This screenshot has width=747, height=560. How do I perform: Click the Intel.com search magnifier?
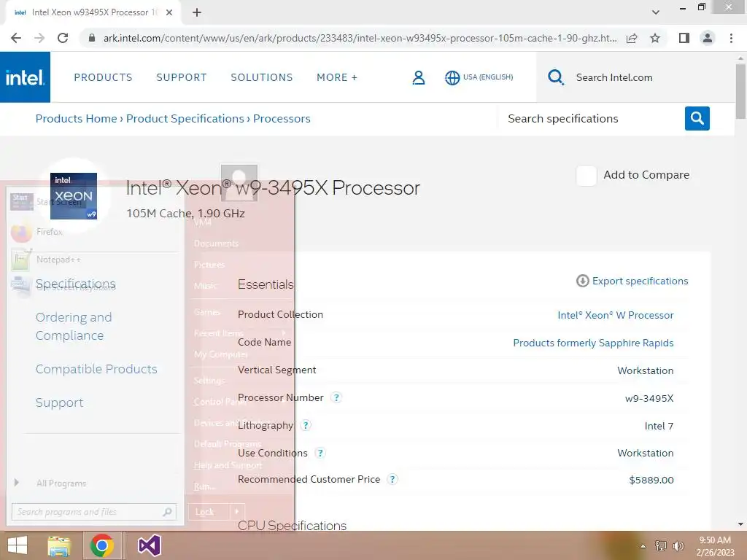[x=555, y=77]
